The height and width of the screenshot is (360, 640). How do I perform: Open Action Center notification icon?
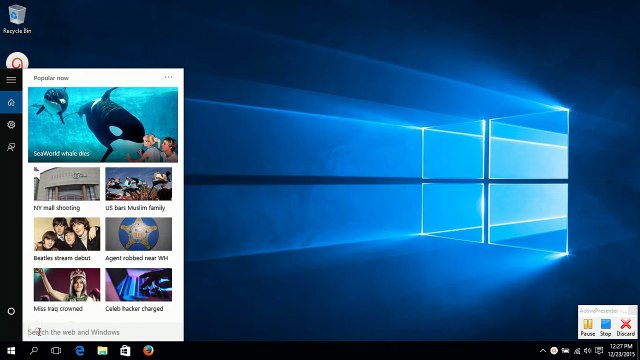(x=599, y=351)
